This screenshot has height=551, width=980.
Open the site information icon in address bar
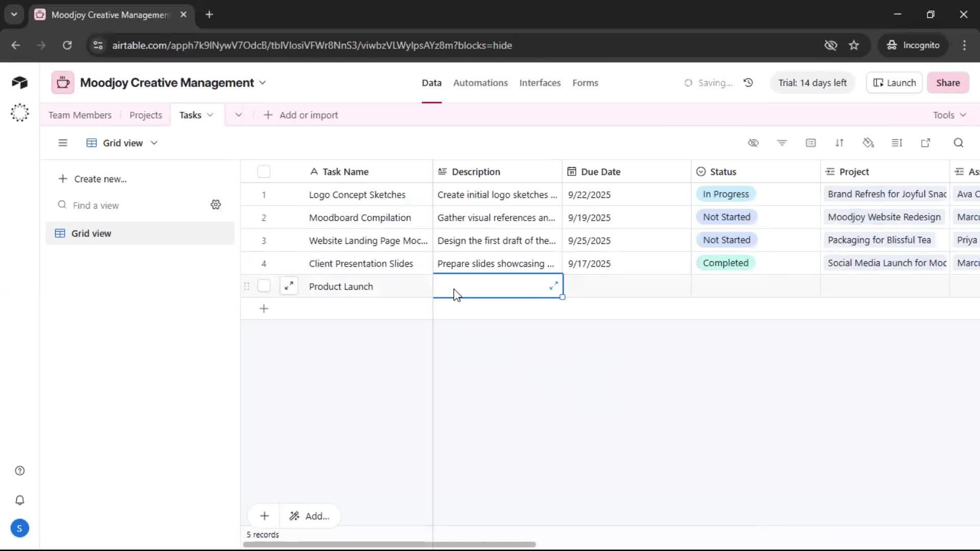click(x=98, y=45)
